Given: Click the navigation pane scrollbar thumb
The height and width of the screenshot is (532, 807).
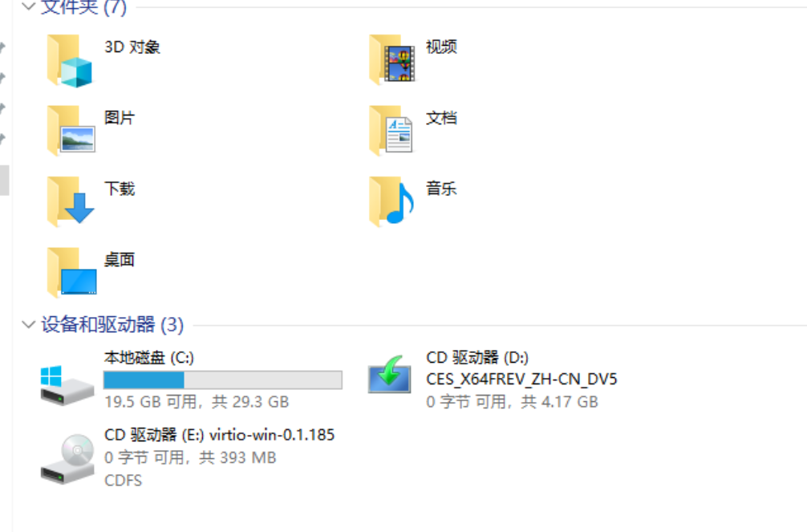Looking at the screenshot, I should click(x=4, y=181).
